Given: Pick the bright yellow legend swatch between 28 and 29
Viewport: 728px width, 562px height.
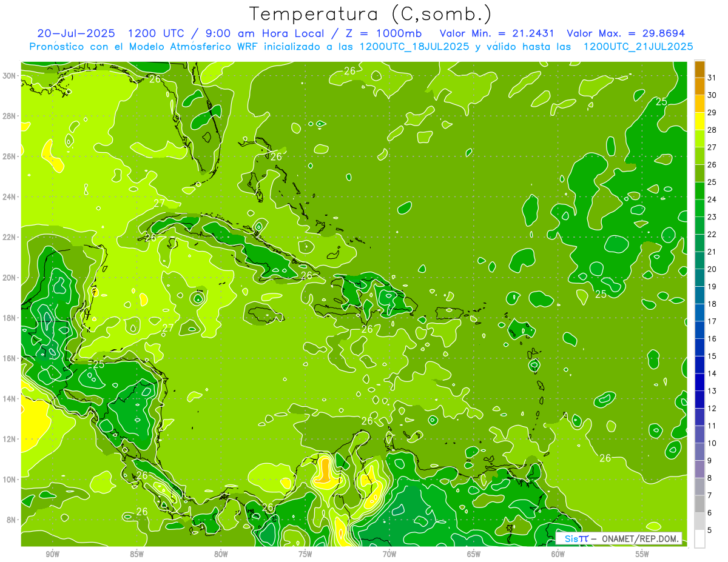Looking at the screenshot, I should [699, 120].
